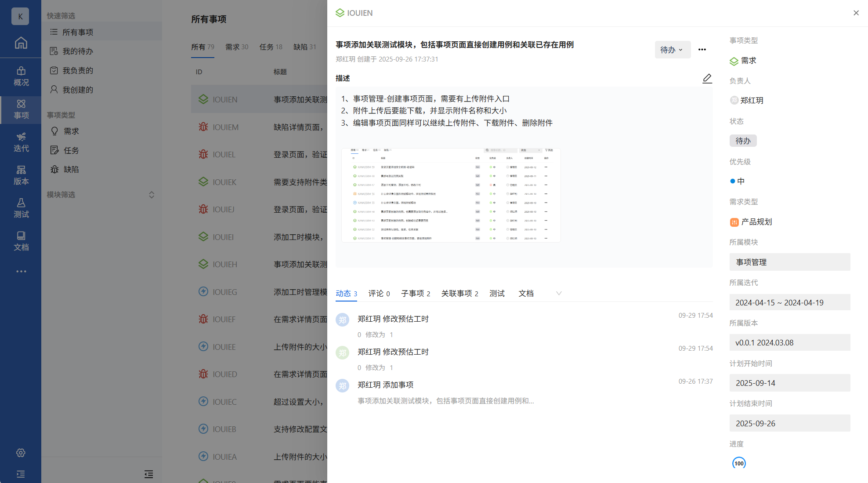Click the pencil edit description icon
This screenshot has height=483, width=868.
coord(707,78)
